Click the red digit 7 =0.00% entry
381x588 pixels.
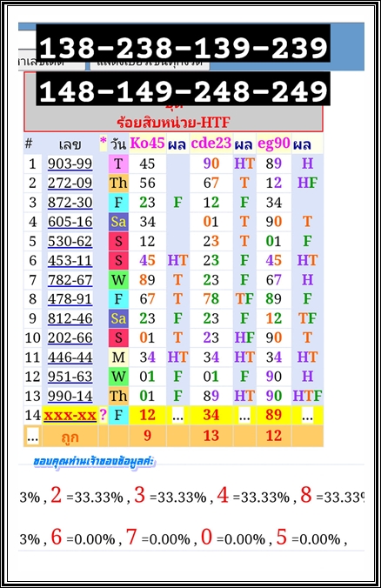pos(157,538)
